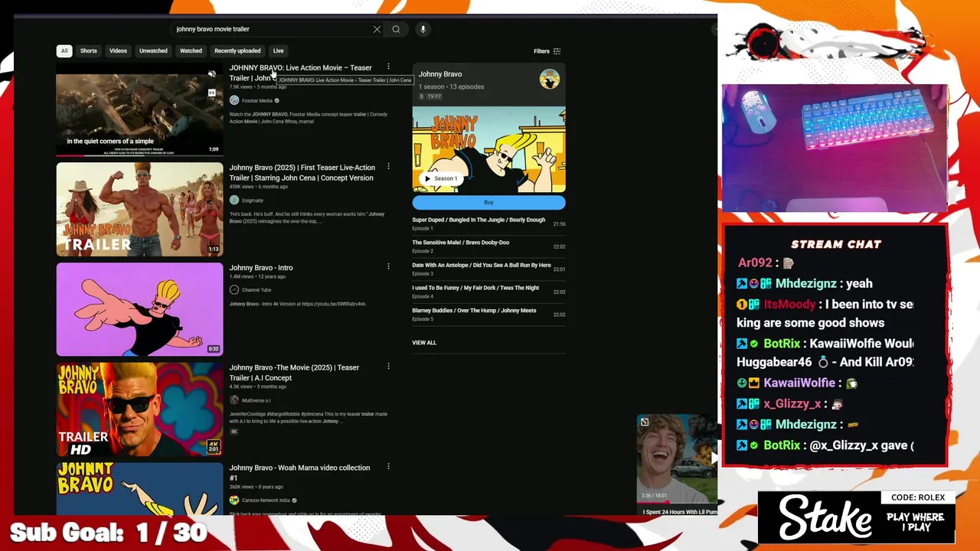
Task: Select the Videos filter chip
Action: (118, 51)
